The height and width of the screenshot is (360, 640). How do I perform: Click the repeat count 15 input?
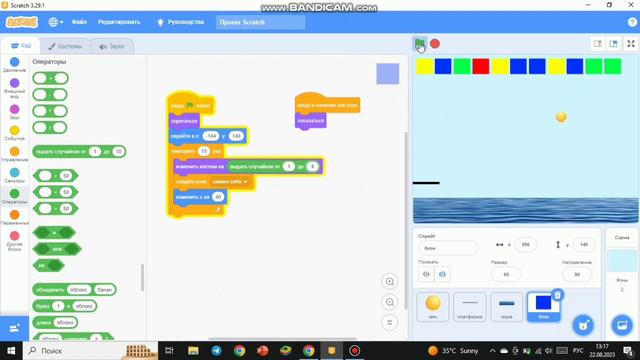(204, 151)
